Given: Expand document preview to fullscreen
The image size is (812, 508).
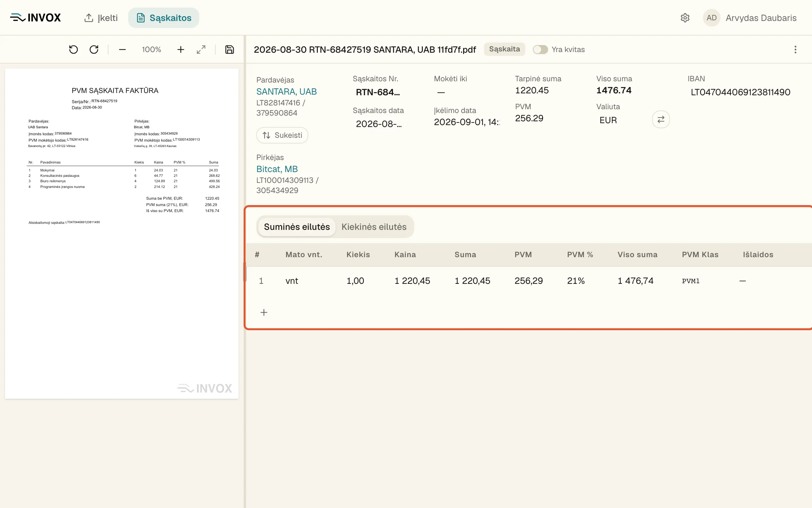Looking at the screenshot, I should 201,50.
